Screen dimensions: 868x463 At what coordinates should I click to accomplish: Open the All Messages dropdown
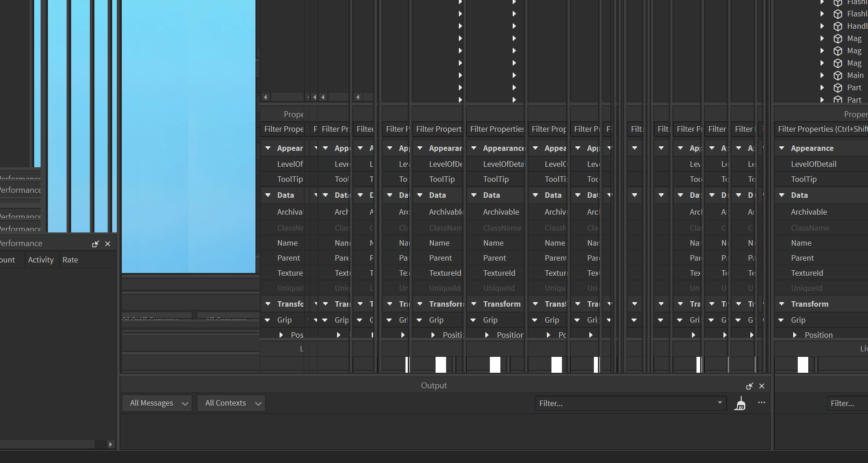[157, 403]
